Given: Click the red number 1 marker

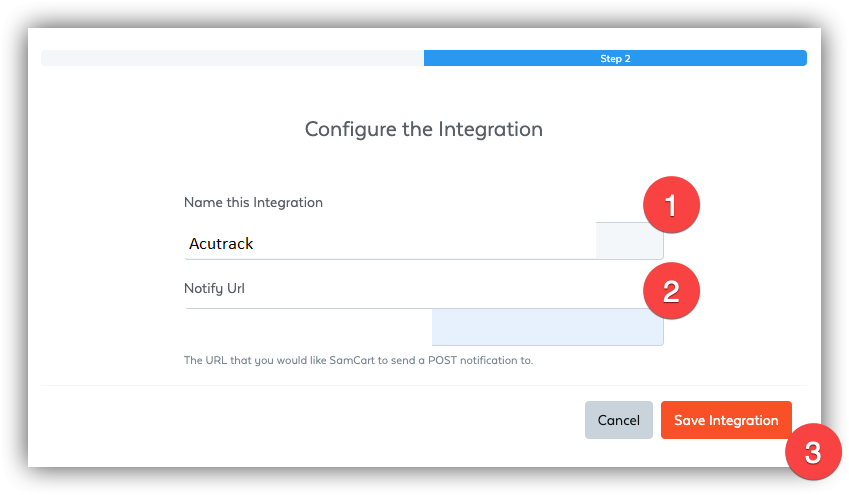Looking at the screenshot, I should tap(671, 205).
